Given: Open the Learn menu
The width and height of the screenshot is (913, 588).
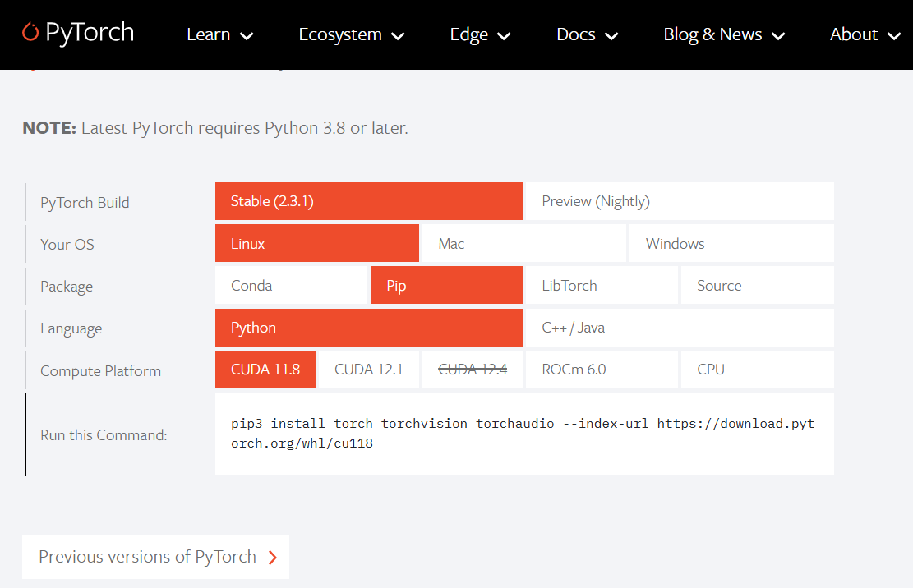Looking at the screenshot, I should 219,34.
